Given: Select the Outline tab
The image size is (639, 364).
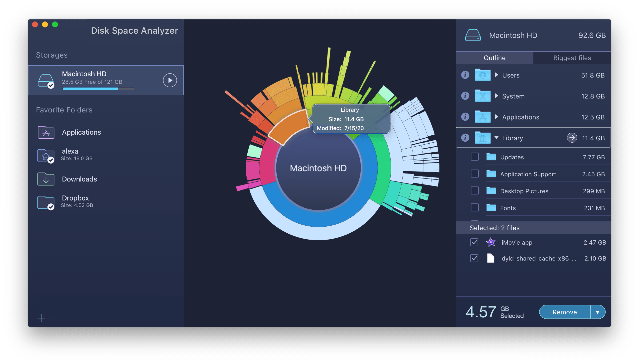Looking at the screenshot, I should click(x=495, y=57).
